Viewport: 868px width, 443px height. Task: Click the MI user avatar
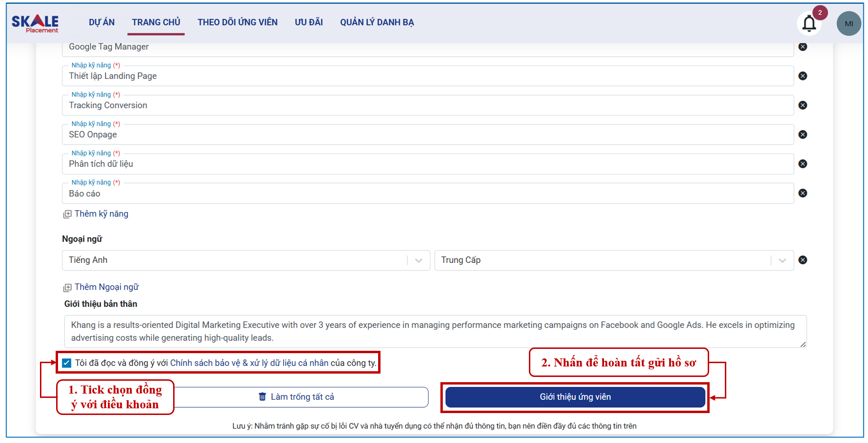pyautogui.click(x=848, y=24)
